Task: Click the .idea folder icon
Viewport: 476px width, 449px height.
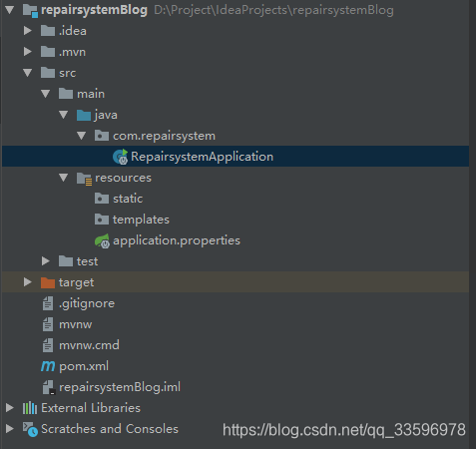Action: tap(48, 31)
